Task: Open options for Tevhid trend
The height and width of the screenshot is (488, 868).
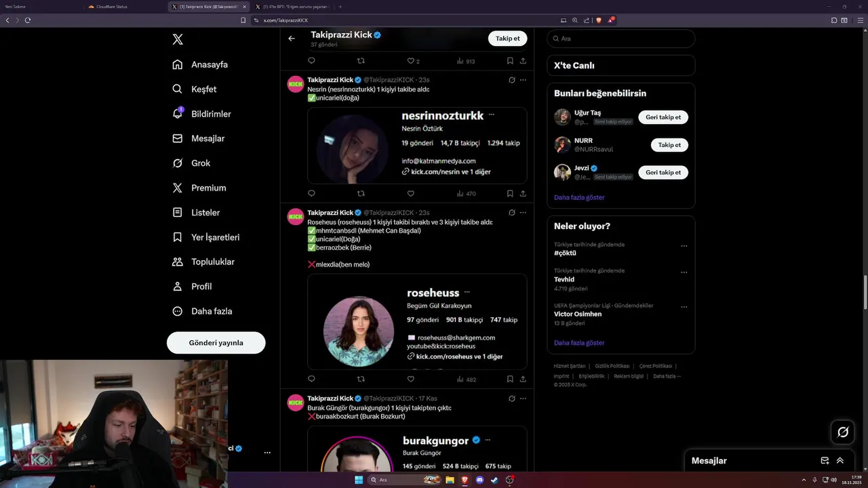Action: (x=684, y=272)
